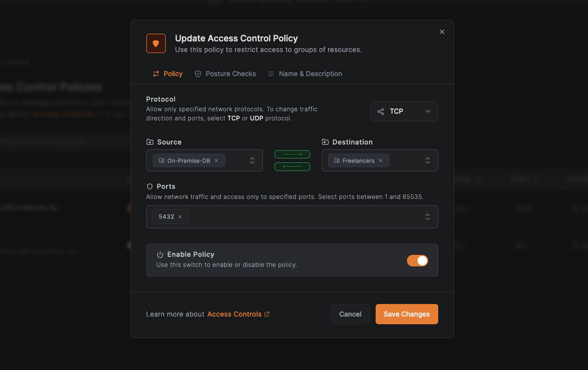Select the arrows icon on the Policy tab
The image size is (588, 370).
click(155, 74)
